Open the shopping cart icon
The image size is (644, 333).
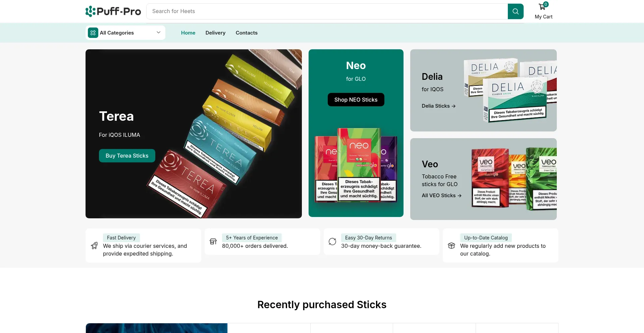(542, 7)
